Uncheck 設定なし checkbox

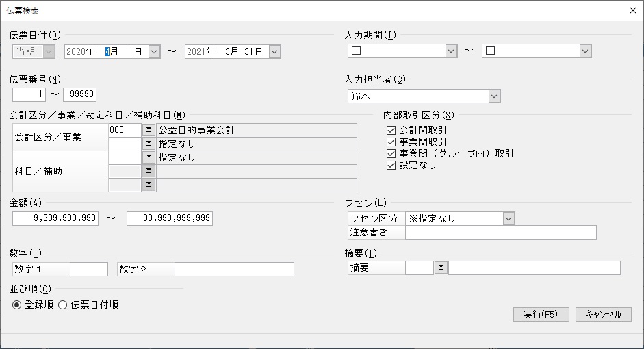click(391, 165)
